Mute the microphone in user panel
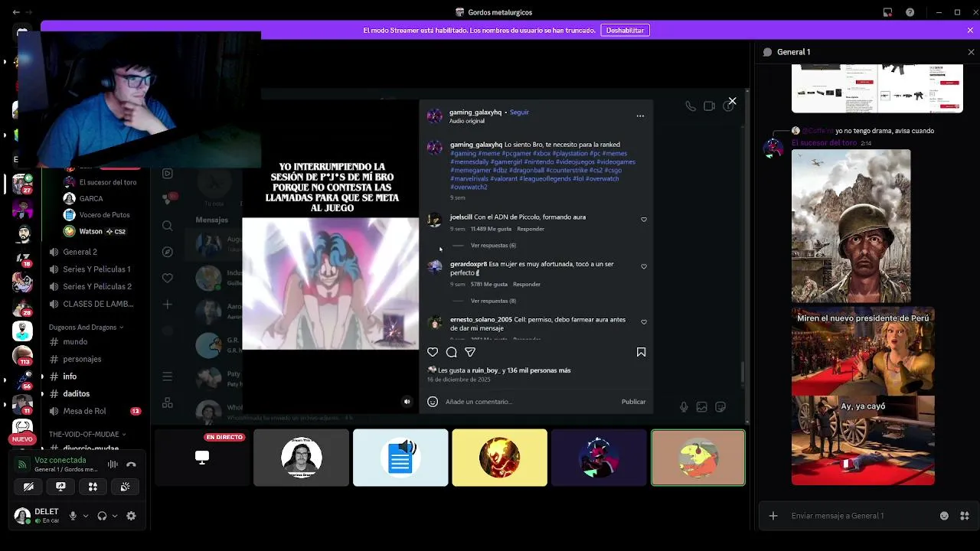Viewport: 980px width, 551px height. point(73,516)
